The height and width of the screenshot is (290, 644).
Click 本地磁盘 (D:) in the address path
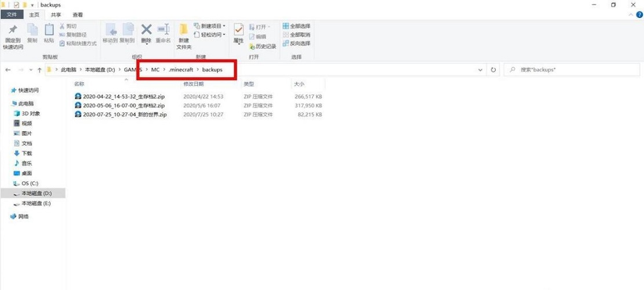pos(100,70)
